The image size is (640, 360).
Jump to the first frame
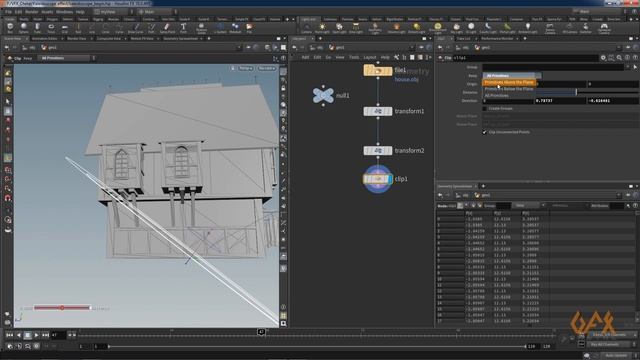click(9, 335)
